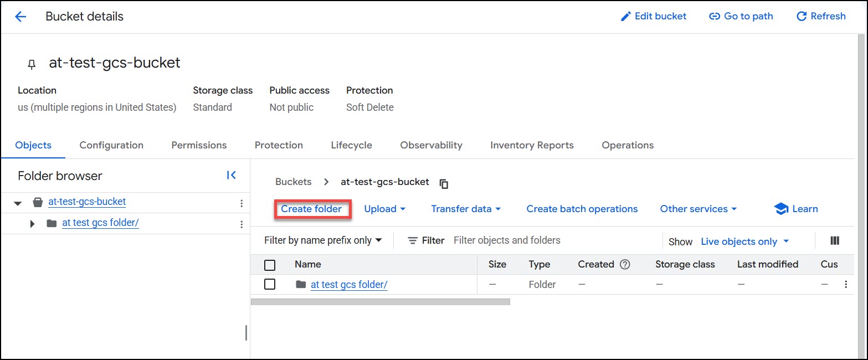
Task: Check the at test gcs folder row checkbox
Action: click(270, 284)
